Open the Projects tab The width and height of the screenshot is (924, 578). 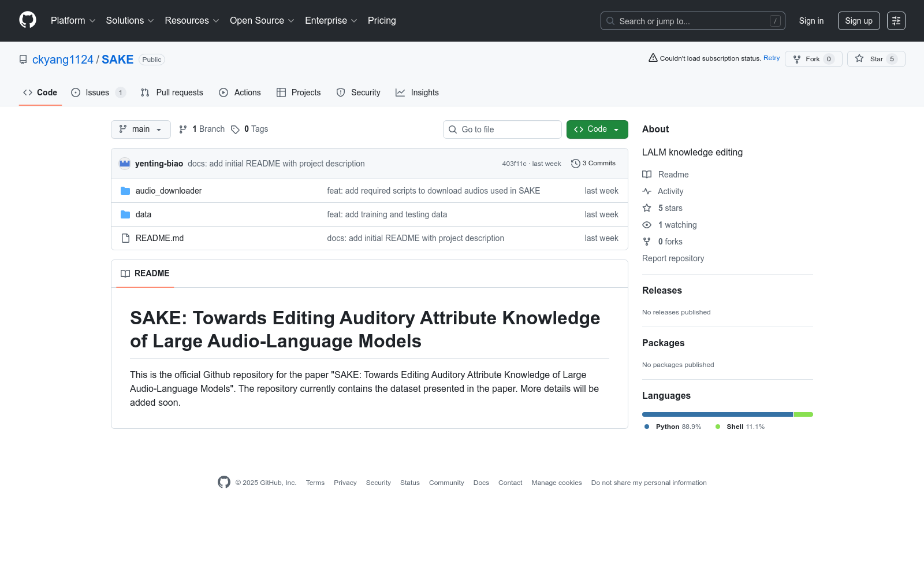pyautogui.click(x=299, y=92)
